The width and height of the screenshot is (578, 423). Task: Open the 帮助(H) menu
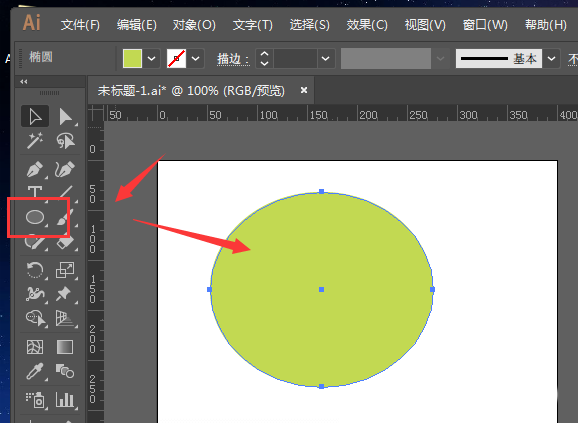click(546, 25)
